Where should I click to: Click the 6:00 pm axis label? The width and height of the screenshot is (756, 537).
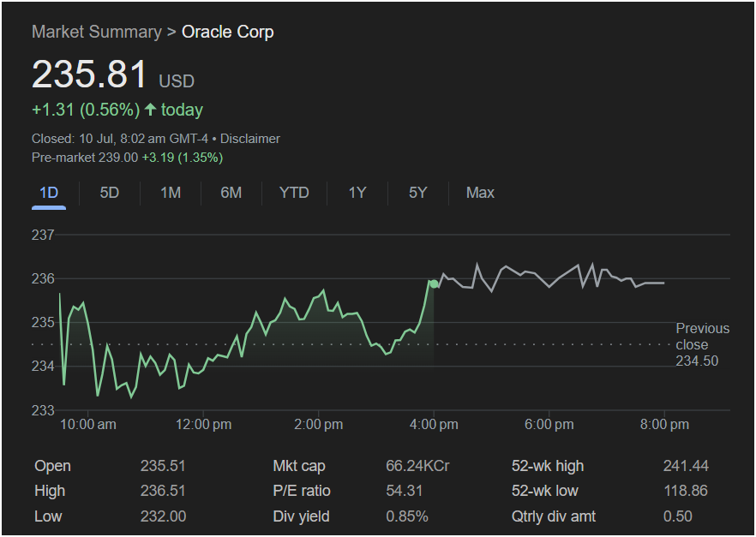click(549, 425)
